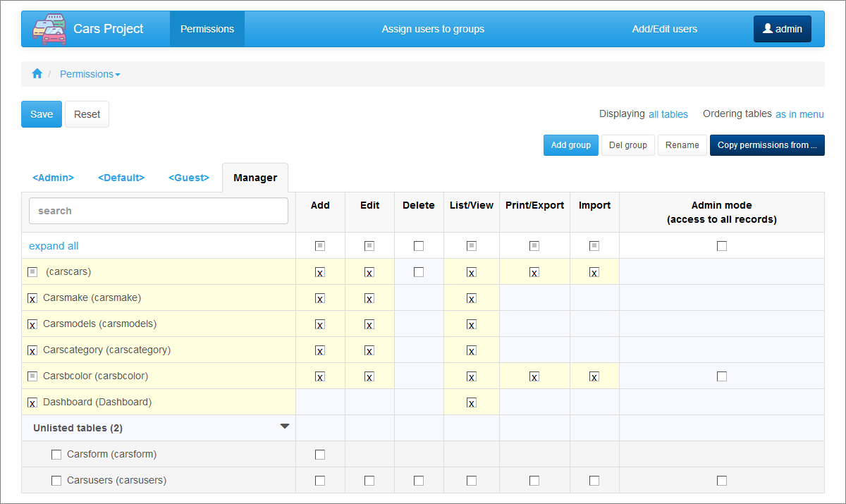Toggle List/View permission for Dashboard
The width and height of the screenshot is (846, 504).
coord(471,402)
